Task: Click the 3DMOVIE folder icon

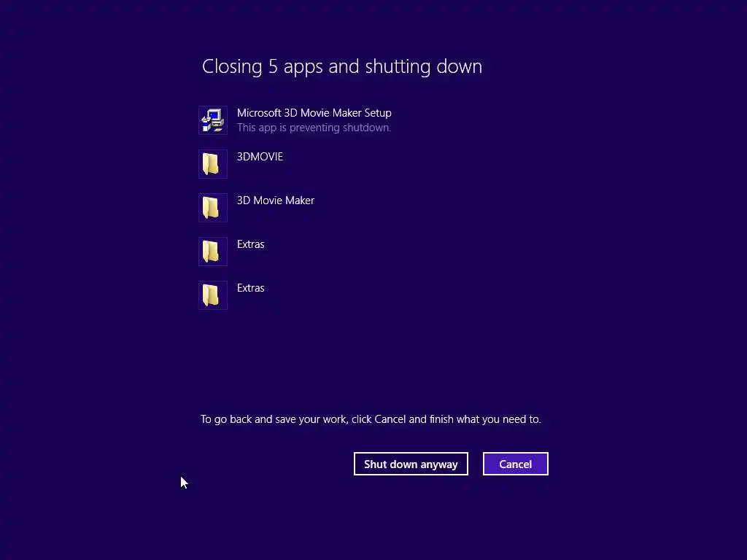Action: (213, 164)
